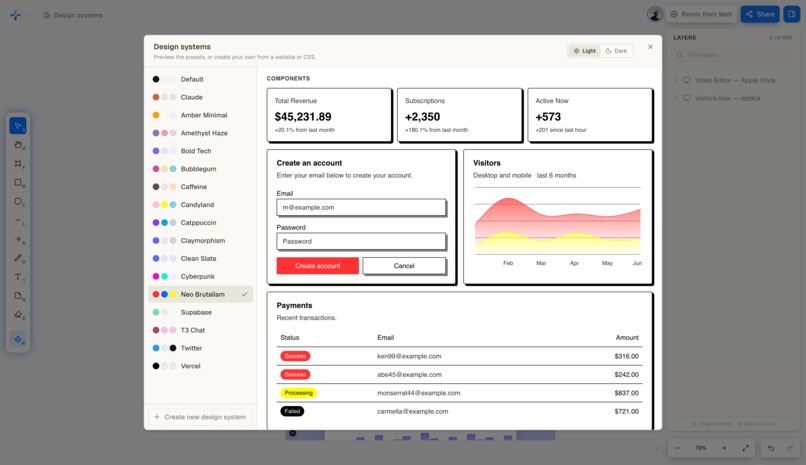806x465 pixels.
Task: Close the Design systems dialog
Action: (x=650, y=47)
